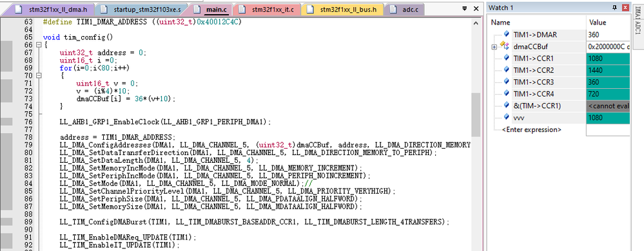Open the editor tab list dropdown arrow
The image size is (644, 251).
[x=465, y=8]
